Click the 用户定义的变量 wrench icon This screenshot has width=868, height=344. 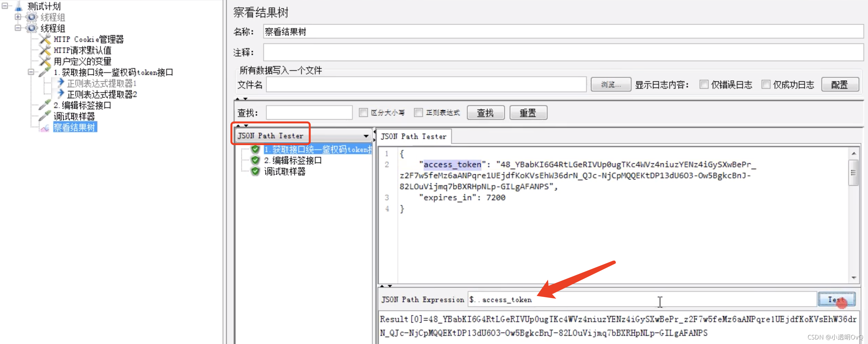45,61
